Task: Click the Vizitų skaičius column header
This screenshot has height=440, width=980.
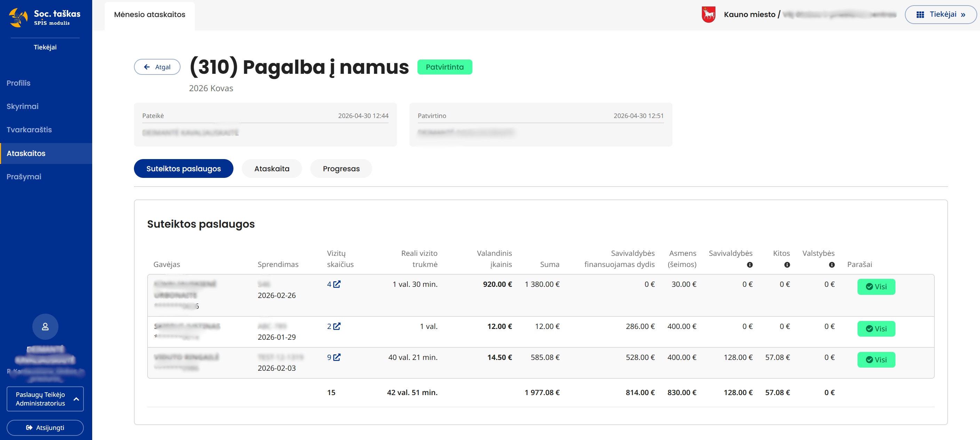Action: tap(340, 259)
